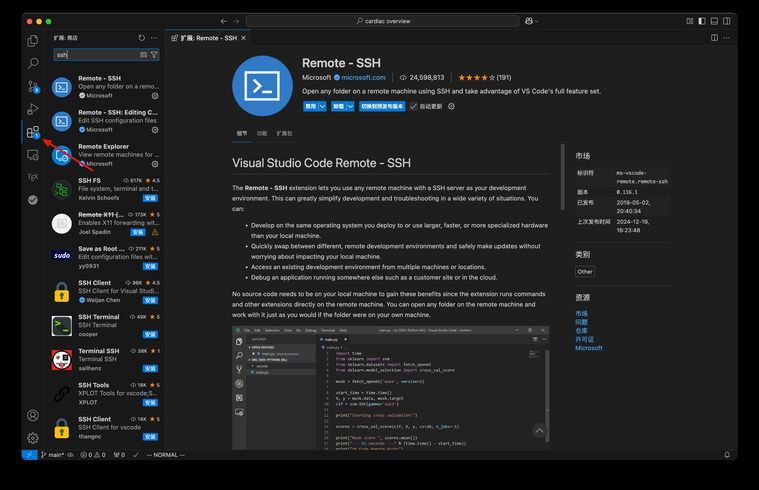This screenshot has height=490, width=759.
Task: Install the SSH Terminal extension
Action: click(150, 335)
